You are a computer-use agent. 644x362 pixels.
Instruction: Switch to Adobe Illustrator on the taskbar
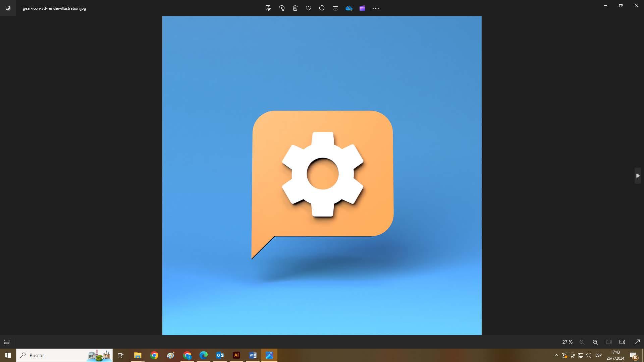[236, 355]
